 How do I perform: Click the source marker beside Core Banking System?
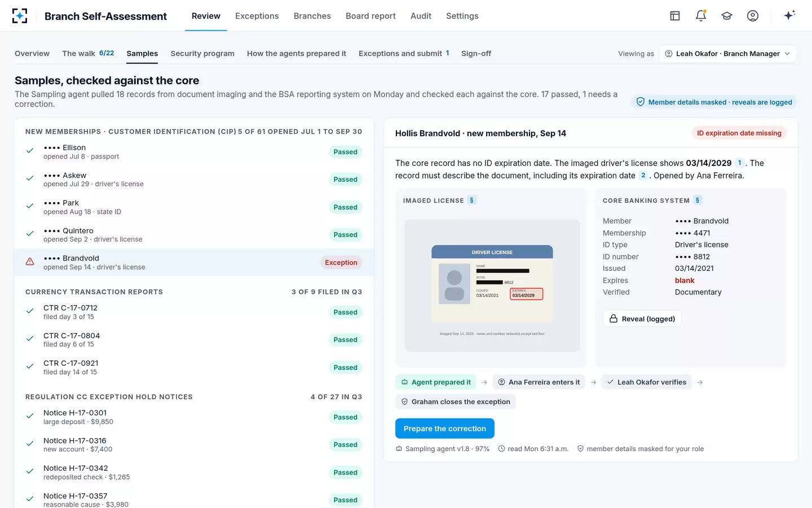[698, 200]
